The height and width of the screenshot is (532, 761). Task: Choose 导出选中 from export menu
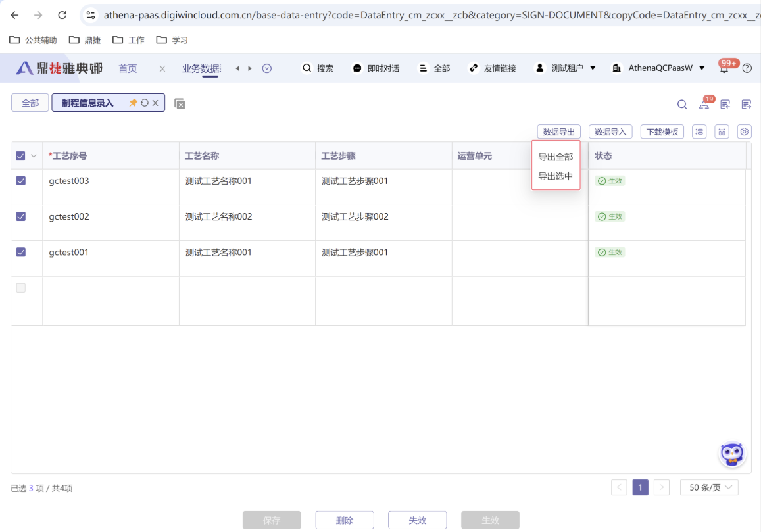556,176
